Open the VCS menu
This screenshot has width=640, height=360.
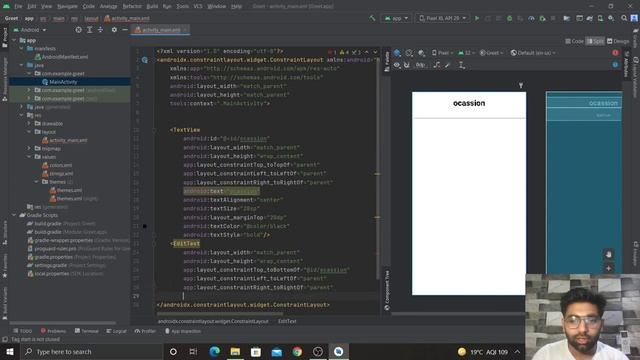pos(198,6)
